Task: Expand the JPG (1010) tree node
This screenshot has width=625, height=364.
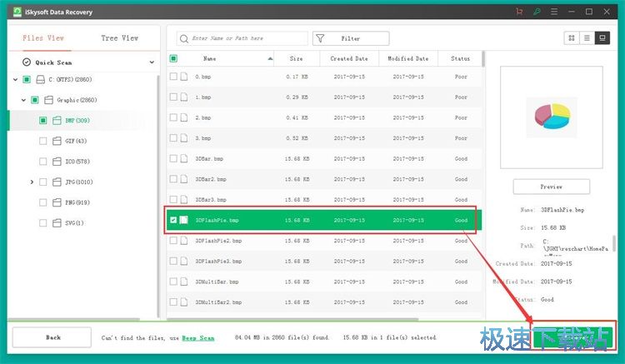Action: [x=32, y=182]
